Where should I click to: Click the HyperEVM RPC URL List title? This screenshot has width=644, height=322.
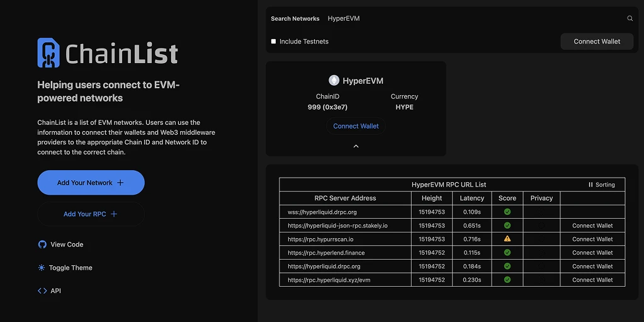(x=449, y=185)
